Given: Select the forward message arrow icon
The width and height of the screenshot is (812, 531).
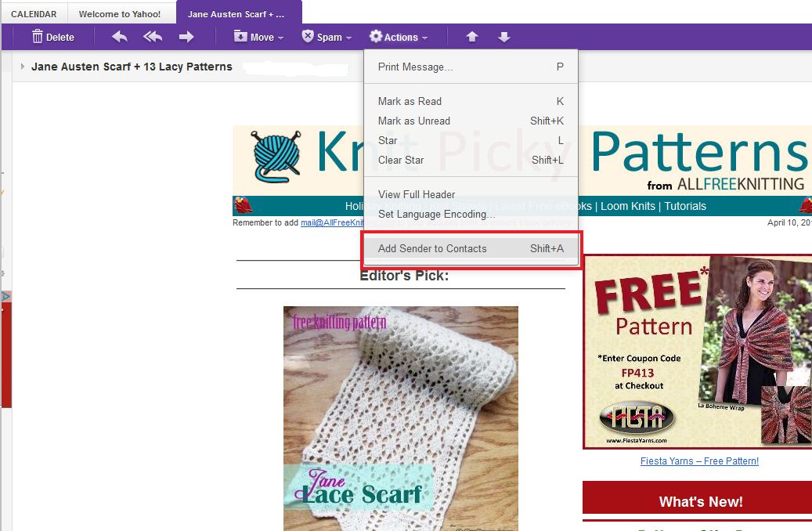Looking at the screenshot, I should coord(187,36).
